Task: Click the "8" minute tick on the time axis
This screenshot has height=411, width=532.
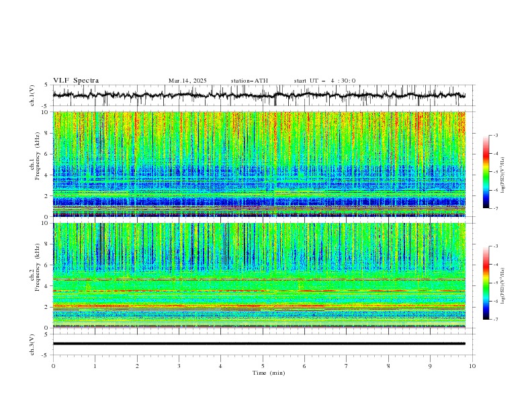Action: (x=388, y=366)
